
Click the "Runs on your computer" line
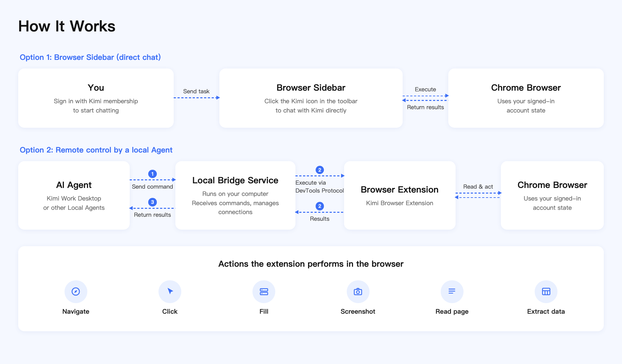click(x=235, y=194)
